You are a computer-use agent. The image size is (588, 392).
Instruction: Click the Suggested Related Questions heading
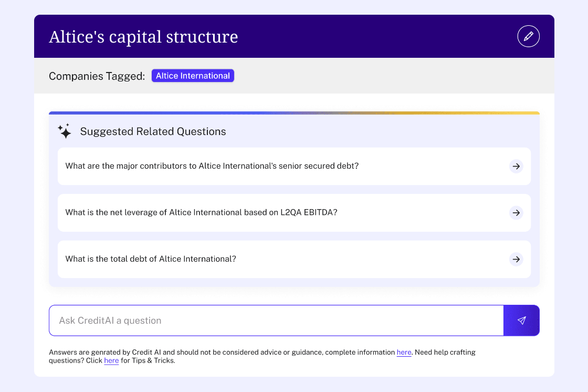[x=153, y=131]
